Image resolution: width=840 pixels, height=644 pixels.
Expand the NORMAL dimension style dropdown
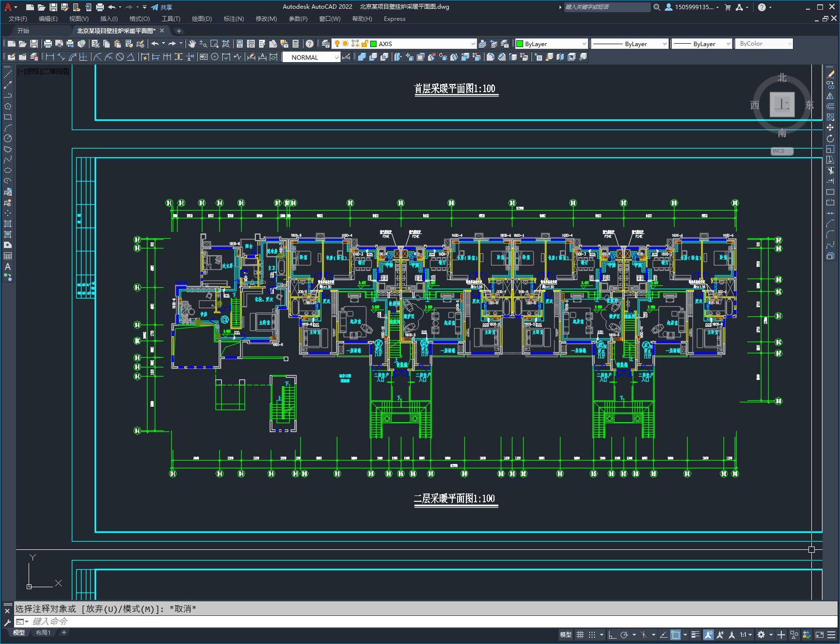coord(312,57)
